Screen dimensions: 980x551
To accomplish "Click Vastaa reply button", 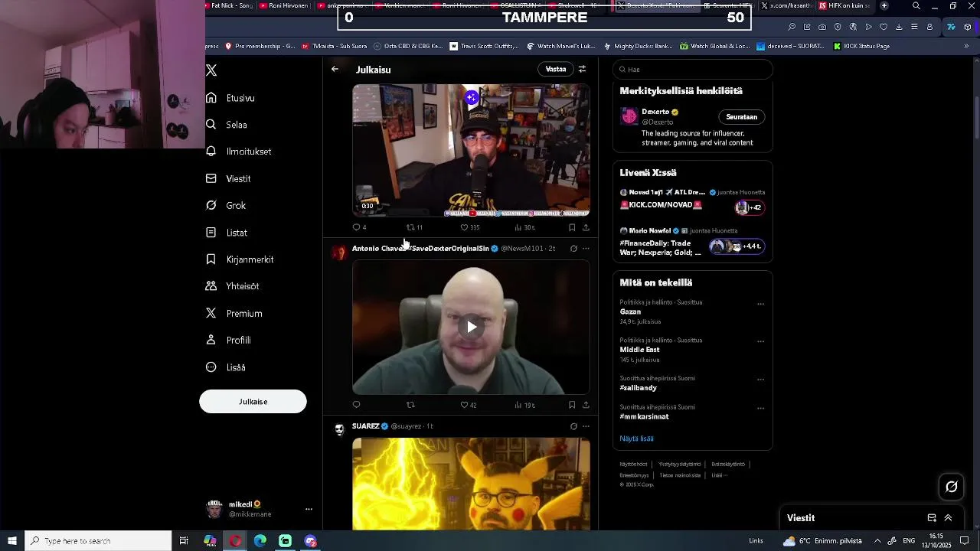I will pyautogui.click(x=556, y=69).
